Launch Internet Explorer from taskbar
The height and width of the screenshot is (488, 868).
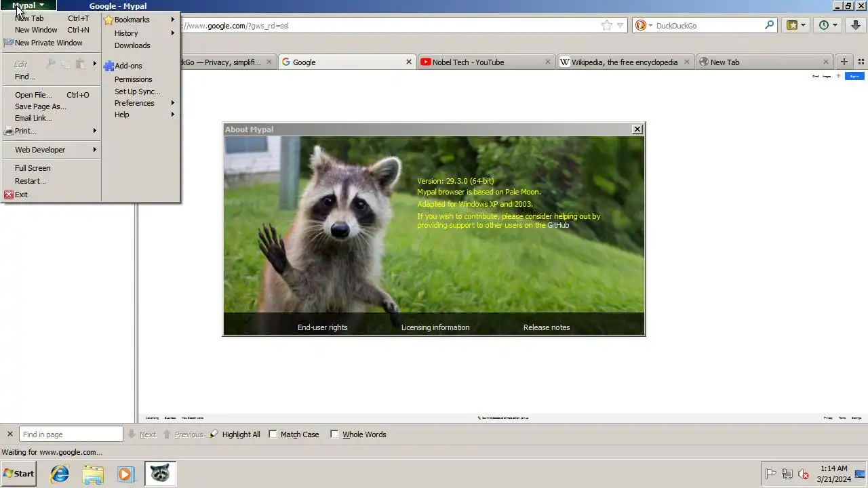60,474
